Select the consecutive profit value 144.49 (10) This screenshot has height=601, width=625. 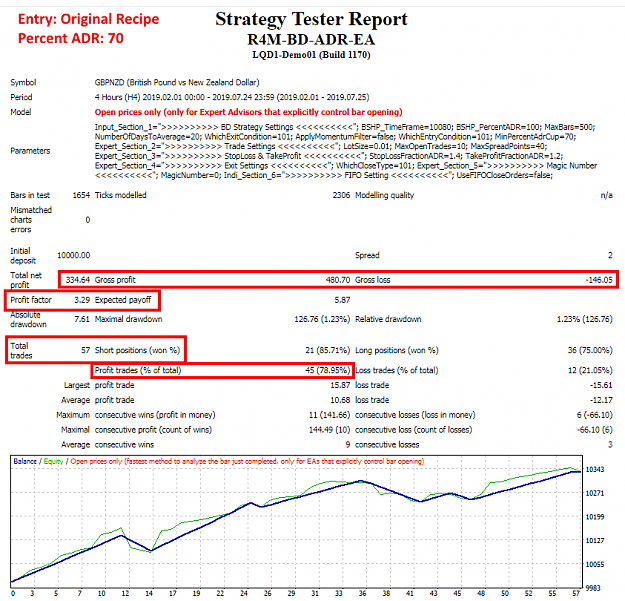click(330, 430)
